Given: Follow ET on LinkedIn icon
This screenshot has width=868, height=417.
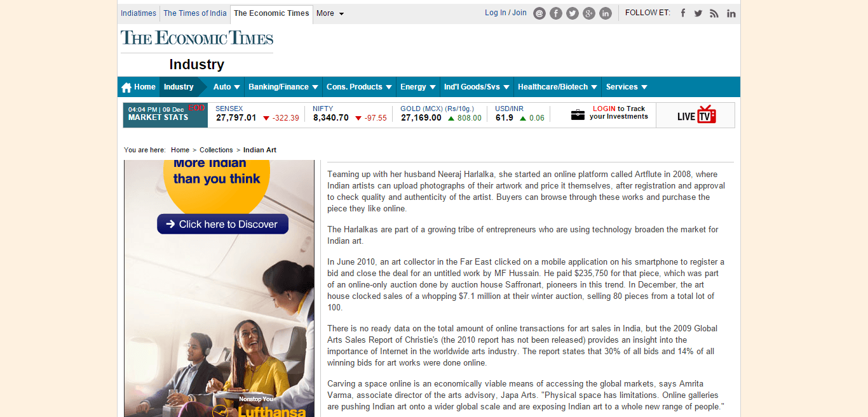Looking at the screenshot, I should [x=731, y=13].
